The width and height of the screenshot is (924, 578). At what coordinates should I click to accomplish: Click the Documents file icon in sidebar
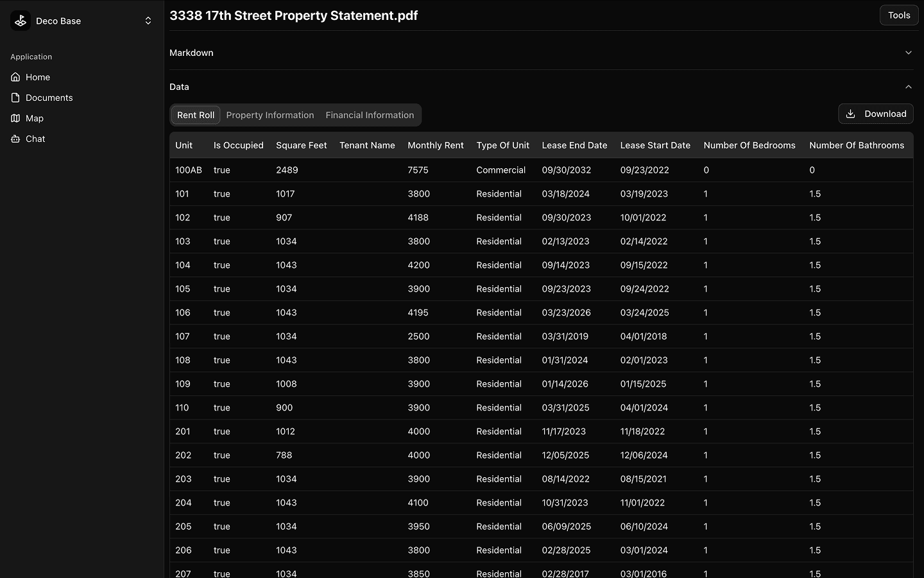pyautogui.click(x=15, y=98)
